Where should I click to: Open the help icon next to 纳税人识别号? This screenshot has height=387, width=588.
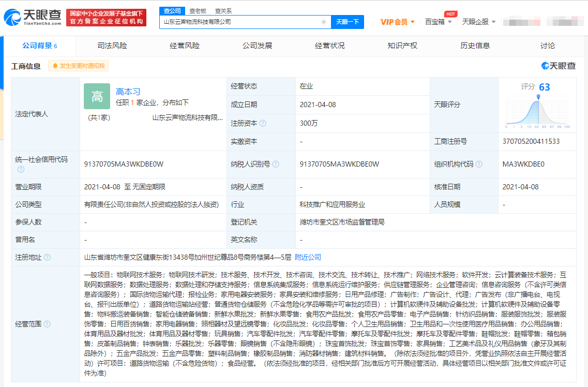click(276, 164)
